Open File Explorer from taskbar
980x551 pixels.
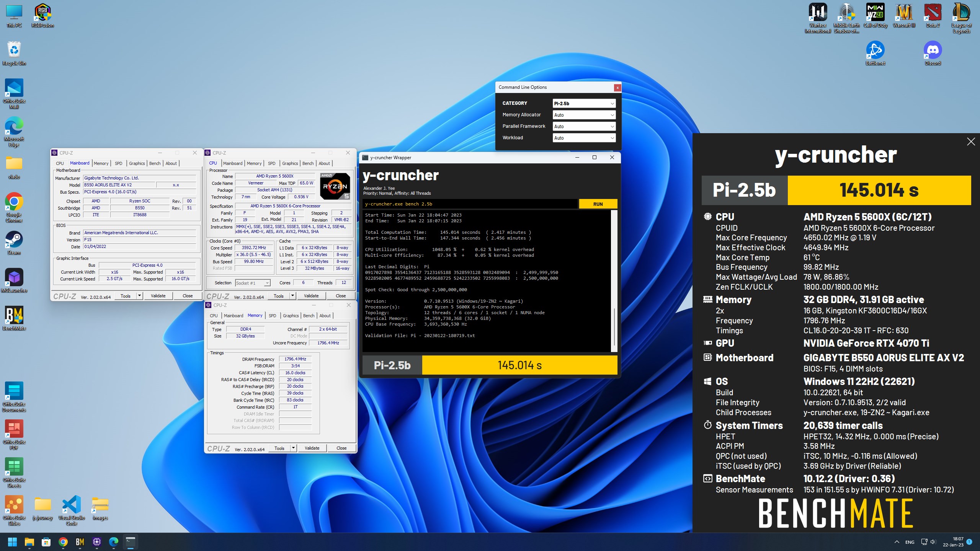point(29,542)
